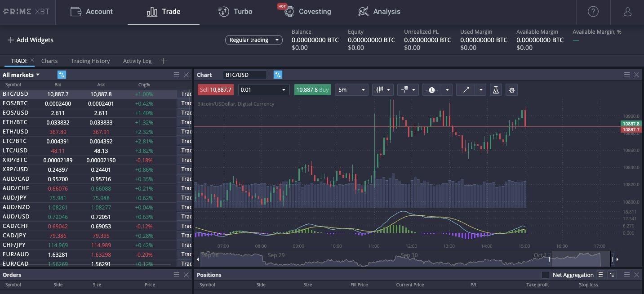Click the Add Widgets button

coord(30,40)
